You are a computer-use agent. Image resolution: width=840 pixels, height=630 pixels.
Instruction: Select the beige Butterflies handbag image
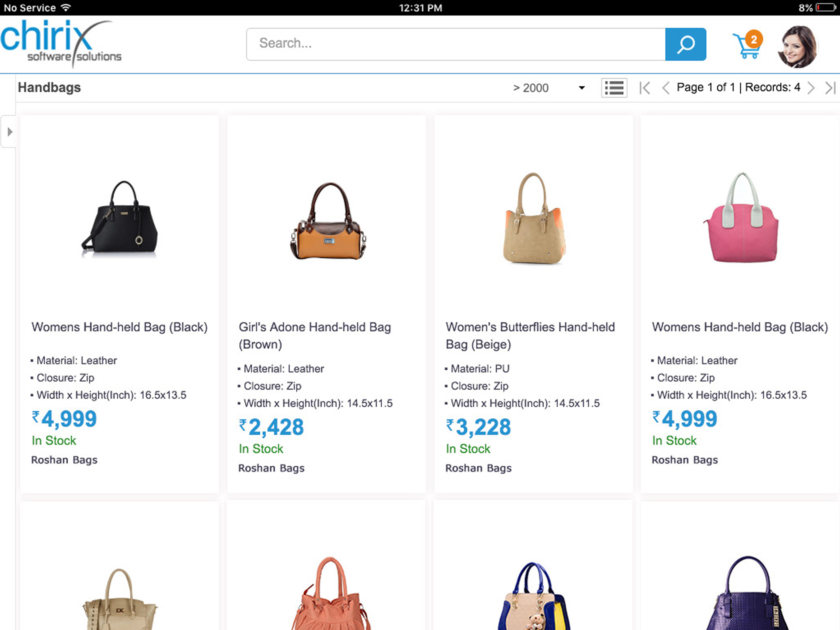(533, 218)
